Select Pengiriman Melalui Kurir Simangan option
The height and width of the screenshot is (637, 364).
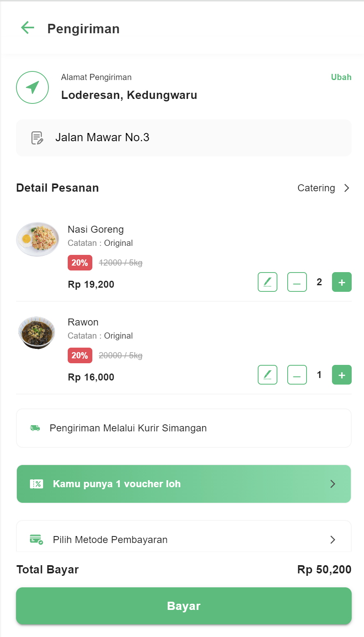coord(184,428)
